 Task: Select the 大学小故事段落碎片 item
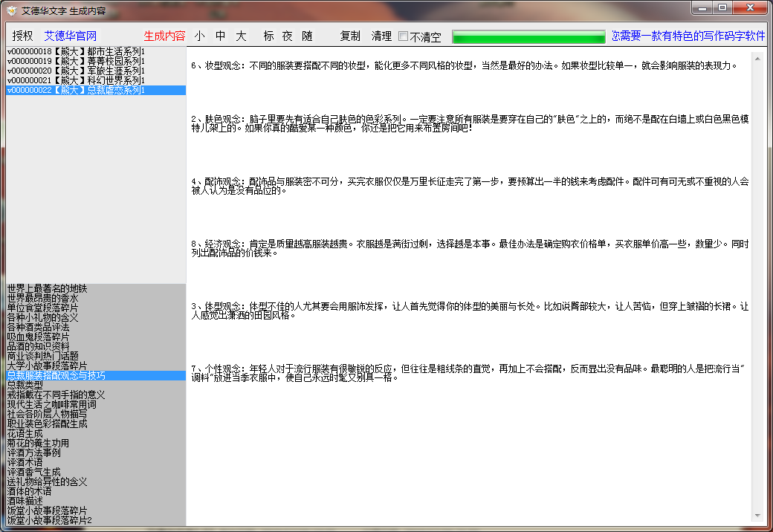[96, 366]
